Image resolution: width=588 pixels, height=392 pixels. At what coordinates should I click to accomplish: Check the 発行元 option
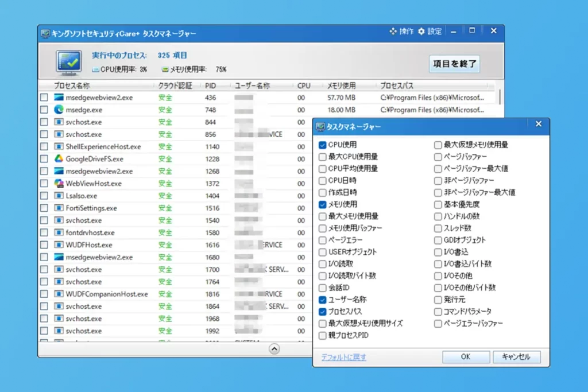click(x=438, y=300)
